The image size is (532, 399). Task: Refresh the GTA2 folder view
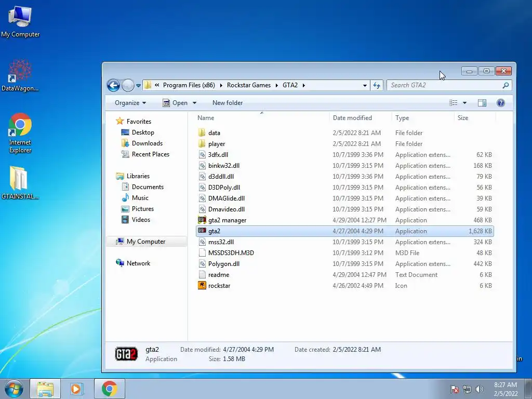pyautogui.click(x=377, y=85)
